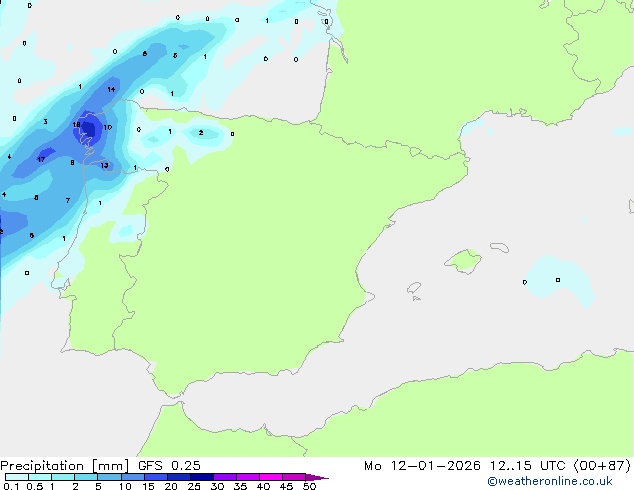Click the "20" legend scale label
The width and height of the screenshot is (634, 490).
coord(171,486)
